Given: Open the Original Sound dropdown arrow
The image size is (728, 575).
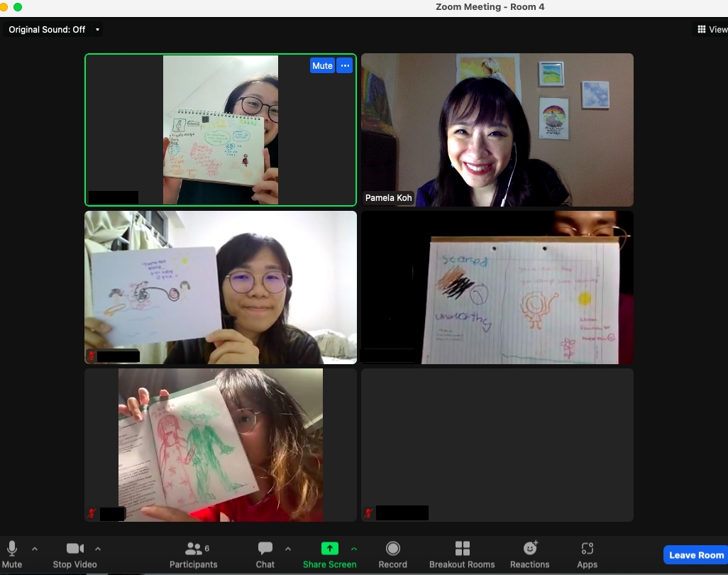Looking at the screenshot, I should pos(97,30).
